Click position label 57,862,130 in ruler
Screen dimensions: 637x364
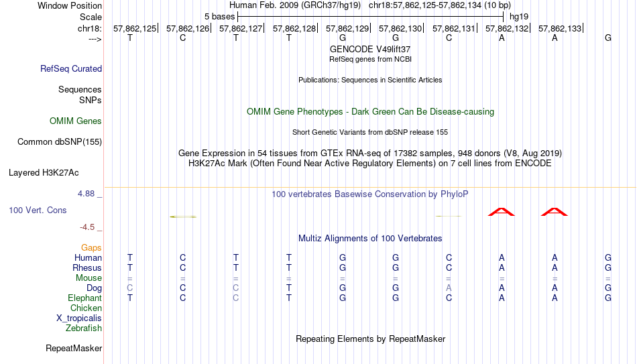pyautogui.click(x=400, y=28)
